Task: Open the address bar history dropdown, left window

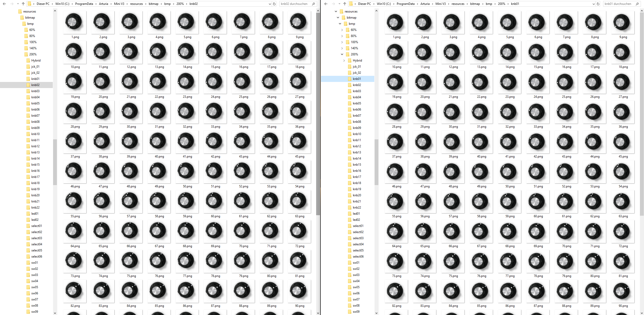Action: 270,4
